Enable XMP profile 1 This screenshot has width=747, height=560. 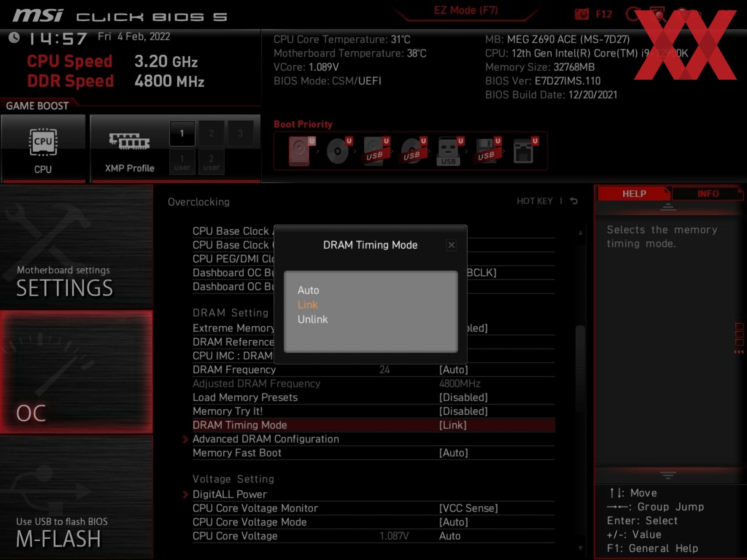point(182,133)
